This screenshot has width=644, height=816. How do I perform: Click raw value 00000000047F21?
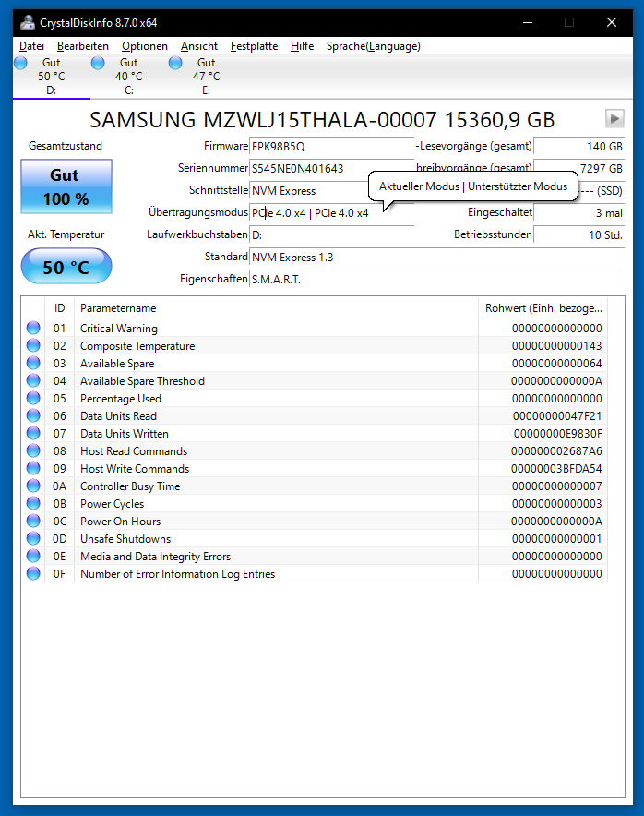tap(557, 415)
